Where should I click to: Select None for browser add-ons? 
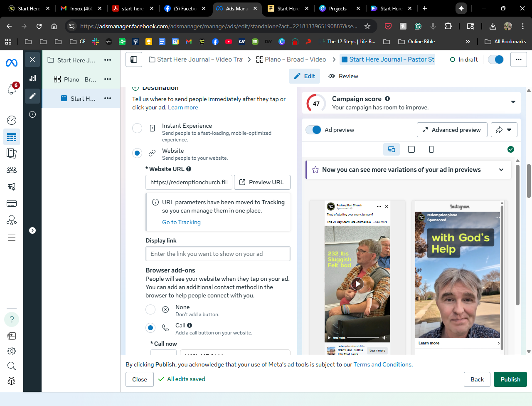150,309
